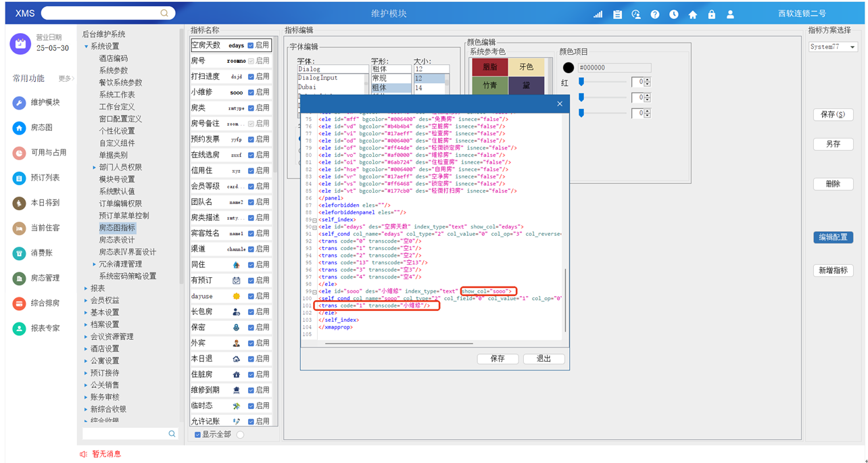The image size is (868, 463).
Task: Click the 新增指标 button
Action: tap(833, 270)
